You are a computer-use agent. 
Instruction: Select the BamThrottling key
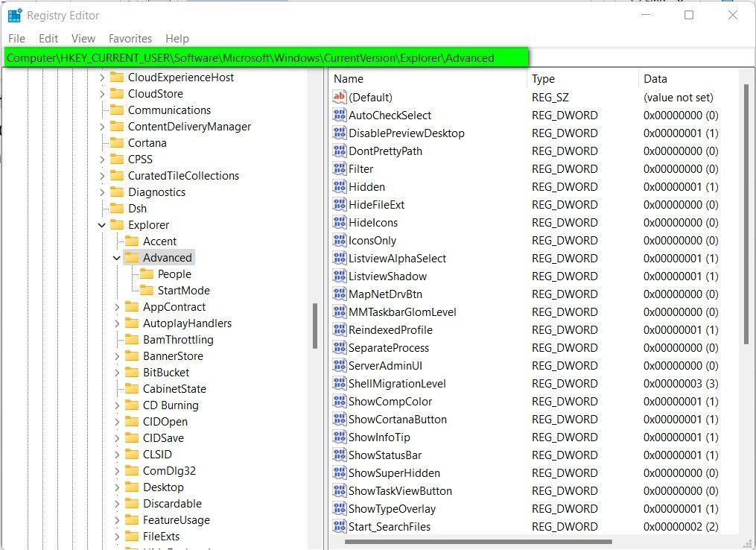coord(178,340)
